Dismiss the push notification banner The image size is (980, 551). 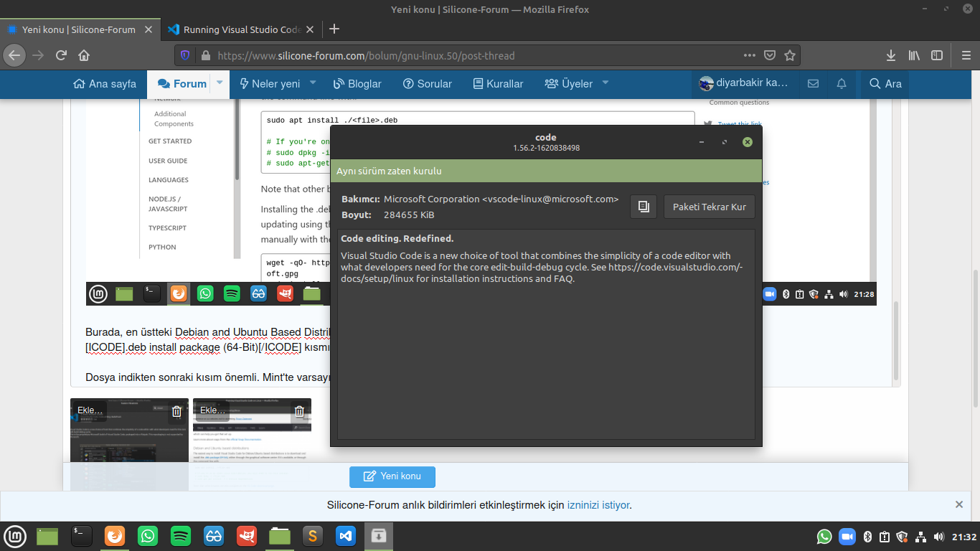[x=959, y=504]
